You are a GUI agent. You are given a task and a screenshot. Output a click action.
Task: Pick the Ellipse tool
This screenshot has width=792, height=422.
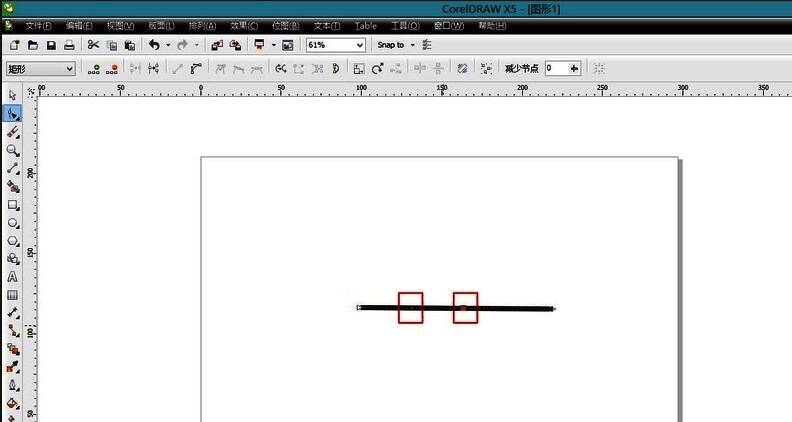point(13,223)
